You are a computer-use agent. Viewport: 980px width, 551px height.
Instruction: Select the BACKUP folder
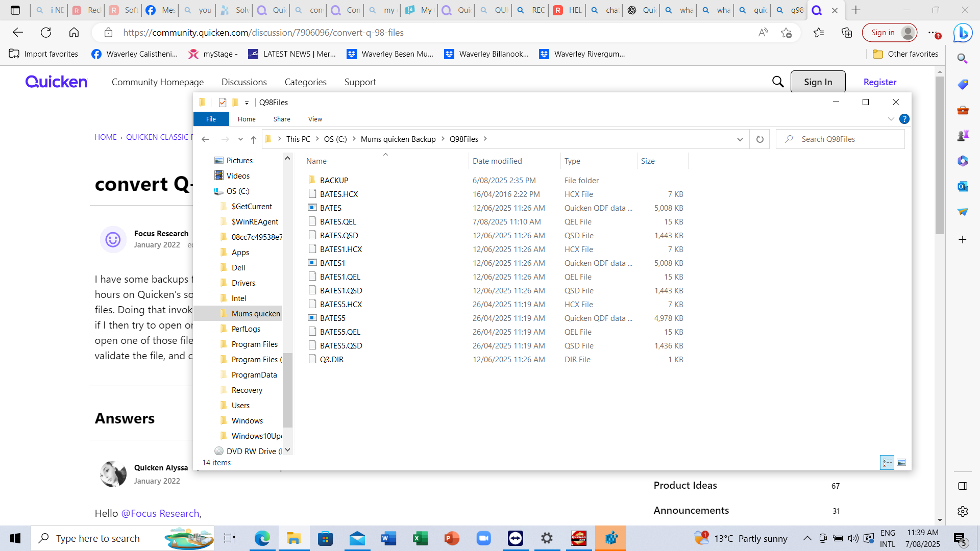334,181
